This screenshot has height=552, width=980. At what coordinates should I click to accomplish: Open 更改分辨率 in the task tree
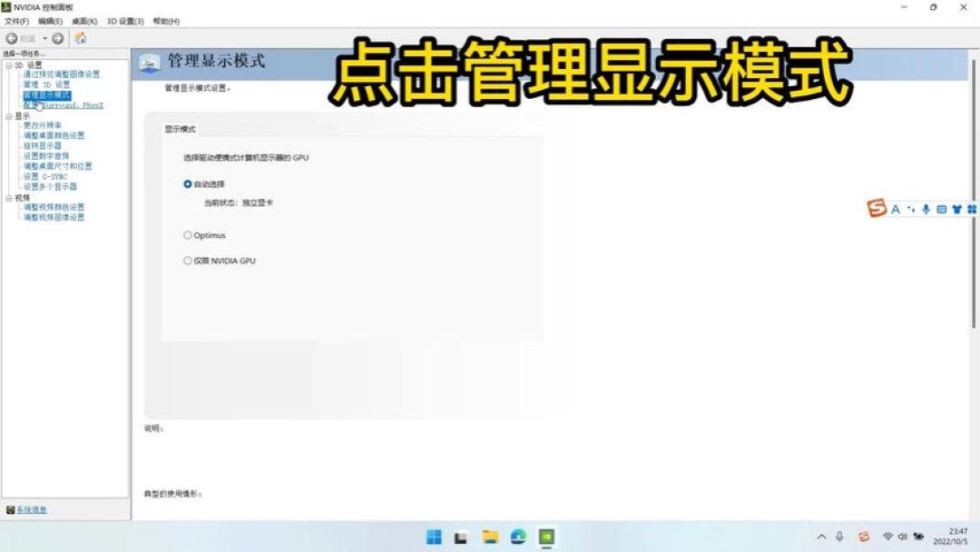43,125
